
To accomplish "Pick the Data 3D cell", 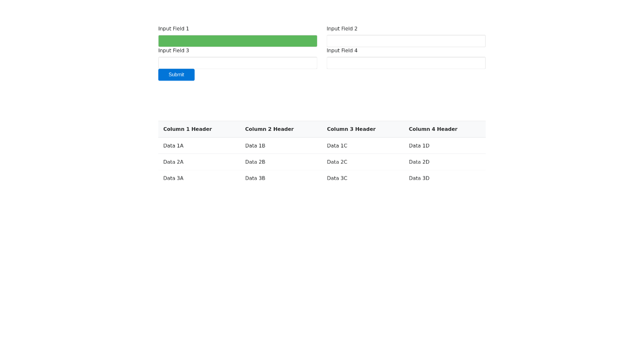I will [x=419, y=178].
